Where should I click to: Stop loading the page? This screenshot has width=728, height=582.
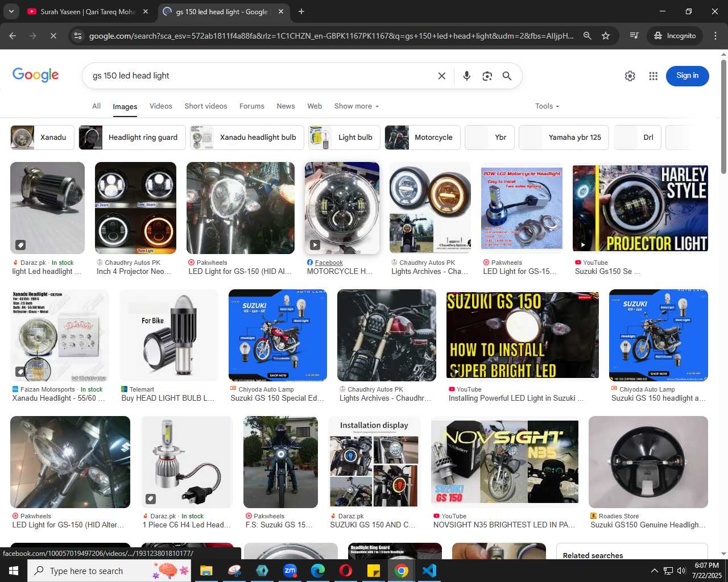coord(53,36)
